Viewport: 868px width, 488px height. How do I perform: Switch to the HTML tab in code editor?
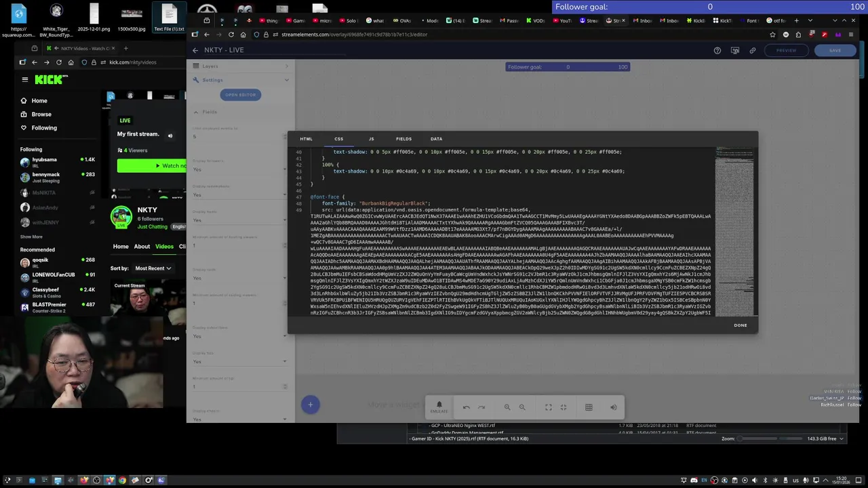point(306,139)
